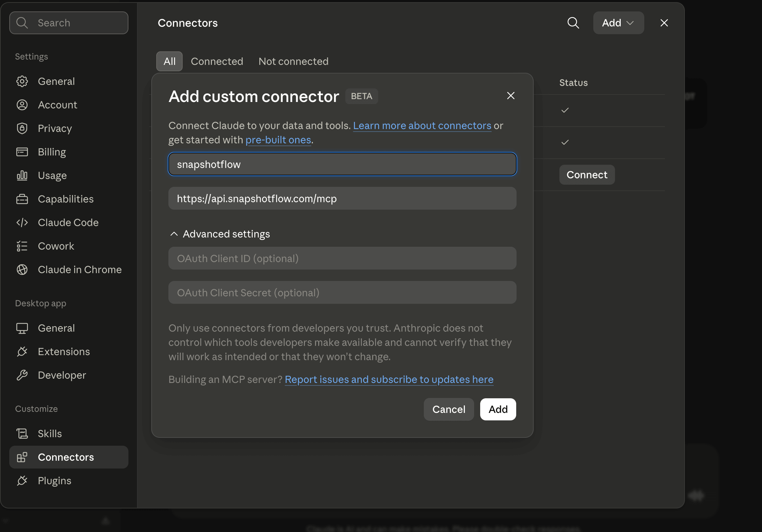Switch to the All tab
This screenshot has height=532, width=762.
coord(169,61)
